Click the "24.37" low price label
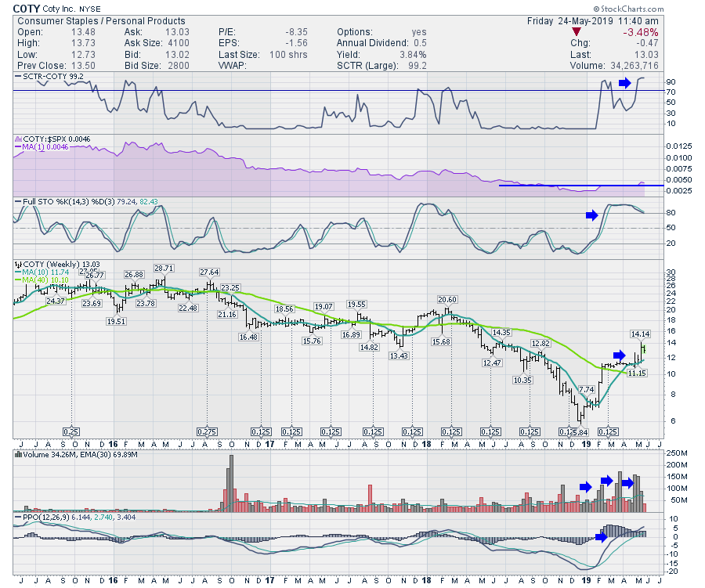The width and height of the screenshot is (705, 588). click(x=56, y=301)
